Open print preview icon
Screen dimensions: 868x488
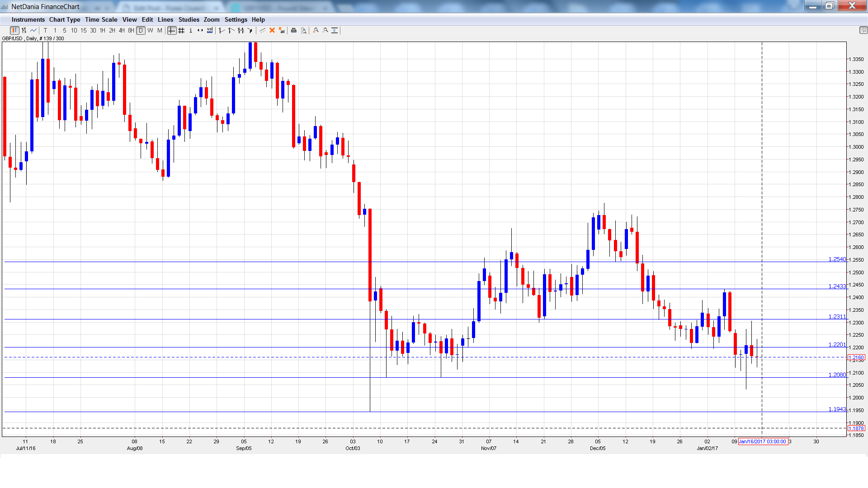click(x=304, y=31)
